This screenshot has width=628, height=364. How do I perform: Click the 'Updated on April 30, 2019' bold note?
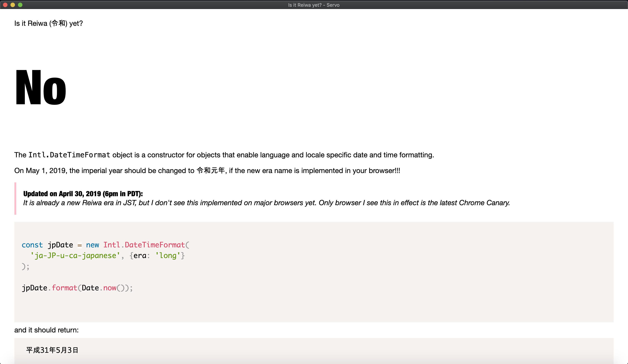[x=83, y=194]
